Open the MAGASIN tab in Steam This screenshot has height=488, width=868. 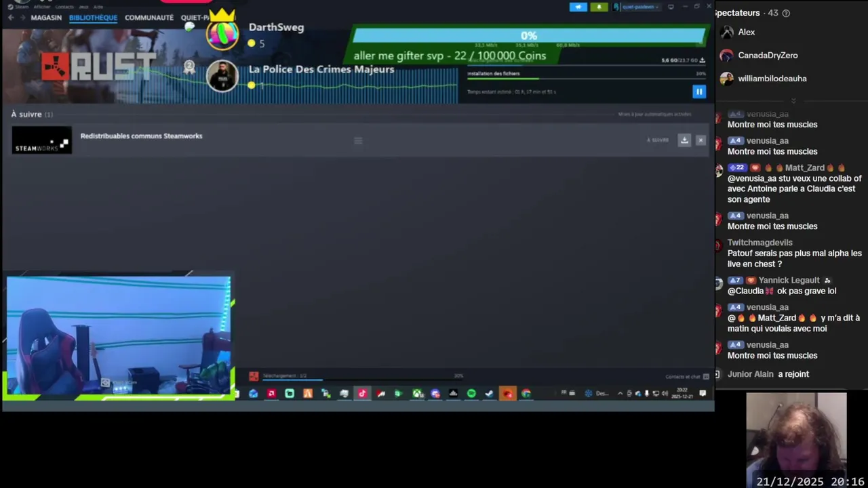click(x=46, y=18)
